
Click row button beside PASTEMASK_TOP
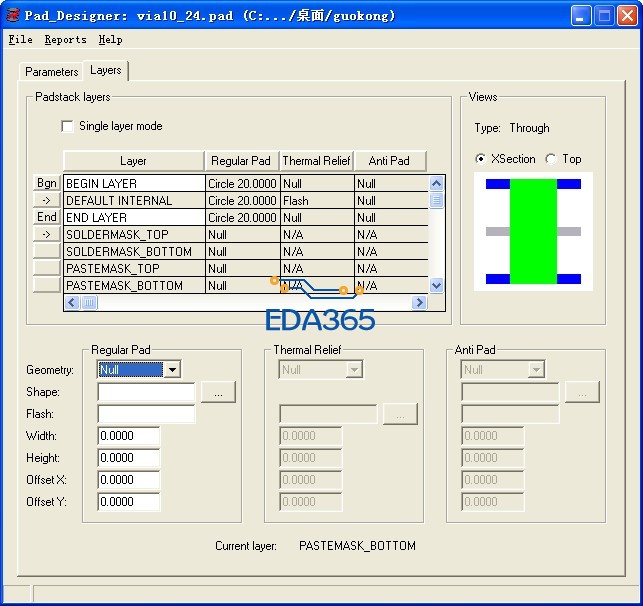pos(47,268)
